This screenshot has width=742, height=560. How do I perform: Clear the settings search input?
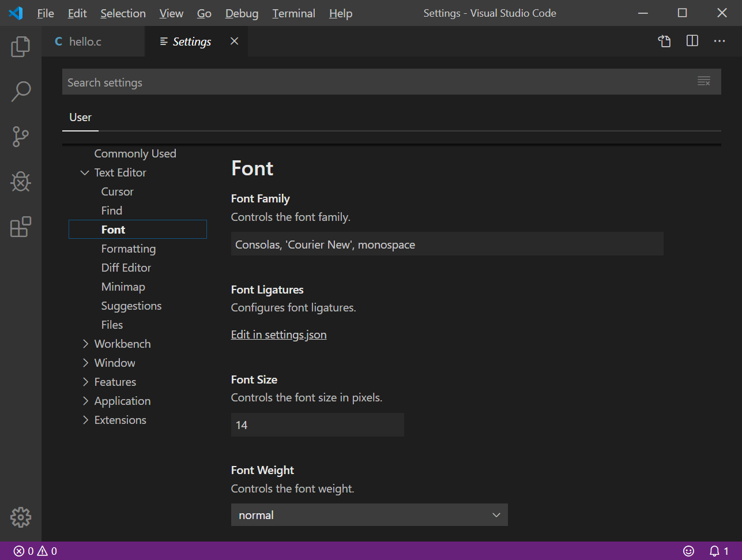pyautogui.click(x=704, y=81)
